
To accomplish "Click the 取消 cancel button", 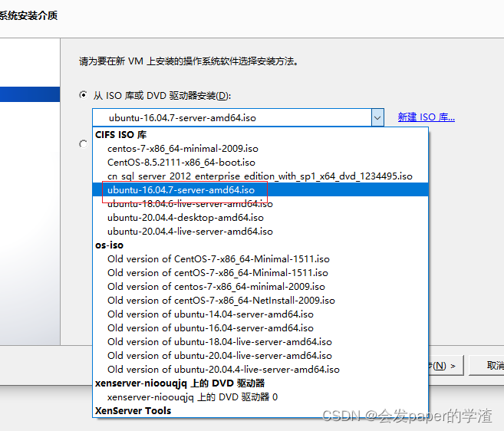I will [487, 366].
